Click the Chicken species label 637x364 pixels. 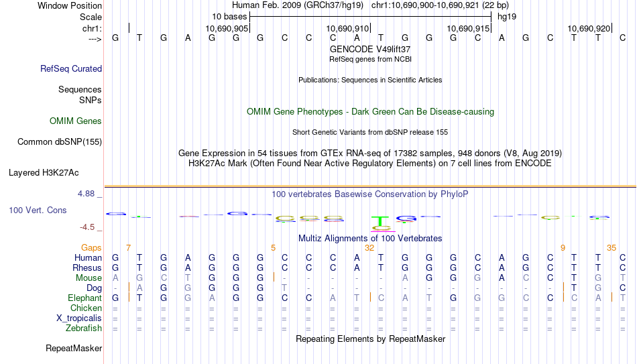pos(86,308)
